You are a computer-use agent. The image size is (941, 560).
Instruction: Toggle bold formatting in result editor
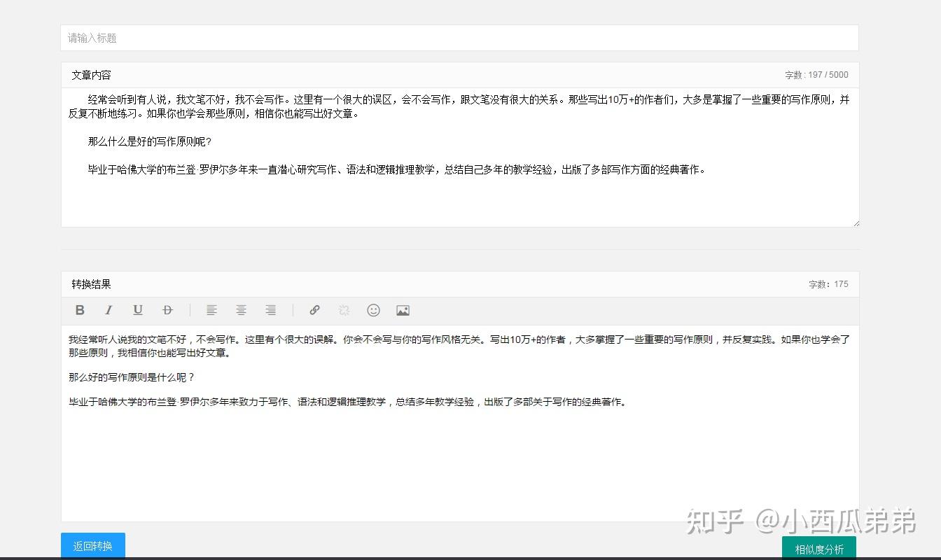(x=80, y=310)
